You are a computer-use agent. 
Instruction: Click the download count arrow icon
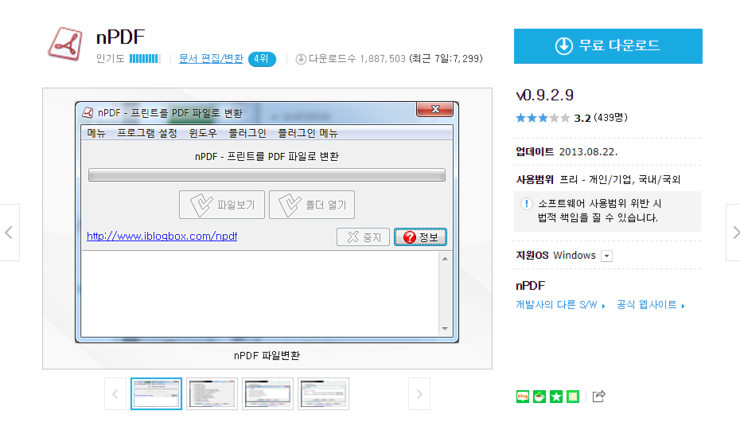click(x=301, y=59)
